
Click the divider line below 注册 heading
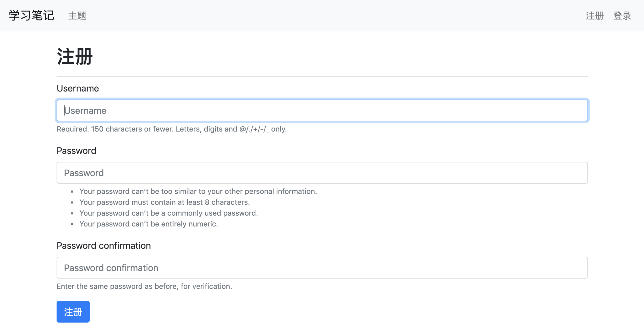(x=322, y=76)
